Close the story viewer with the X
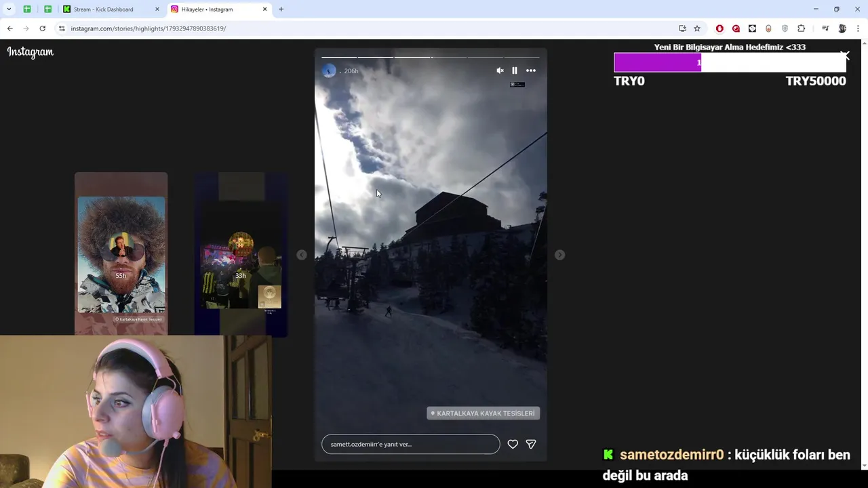Viewport: 868px width, 488px height. [x=845, y=55]
